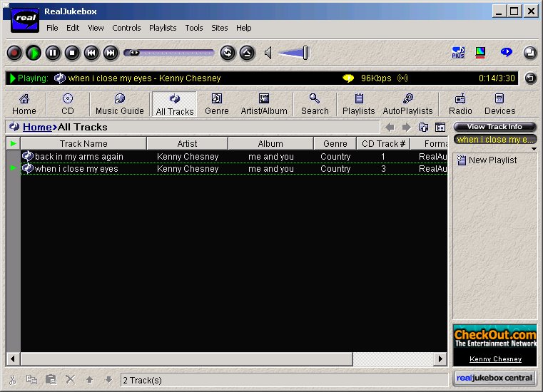This screenshot has height=392, width=543.
Task: Stop playback with the Stop button
Action: coord(72,53)
